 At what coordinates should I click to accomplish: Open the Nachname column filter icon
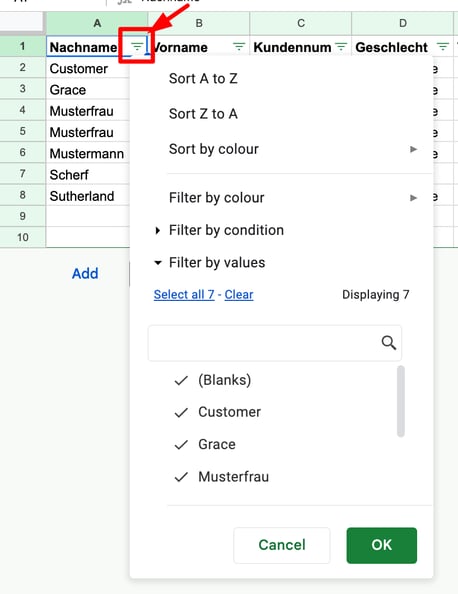[x=137, y=47]
